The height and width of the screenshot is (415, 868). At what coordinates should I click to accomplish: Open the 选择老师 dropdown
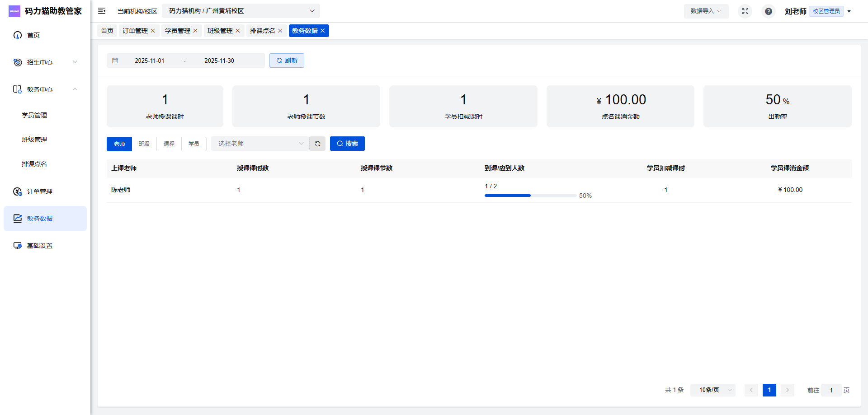[x=260, y=144]
